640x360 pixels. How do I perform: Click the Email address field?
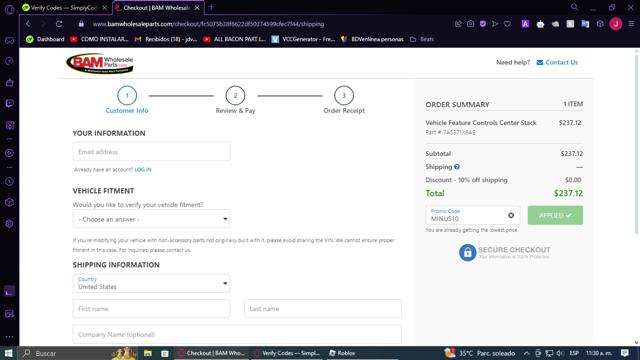click(151, 151)
